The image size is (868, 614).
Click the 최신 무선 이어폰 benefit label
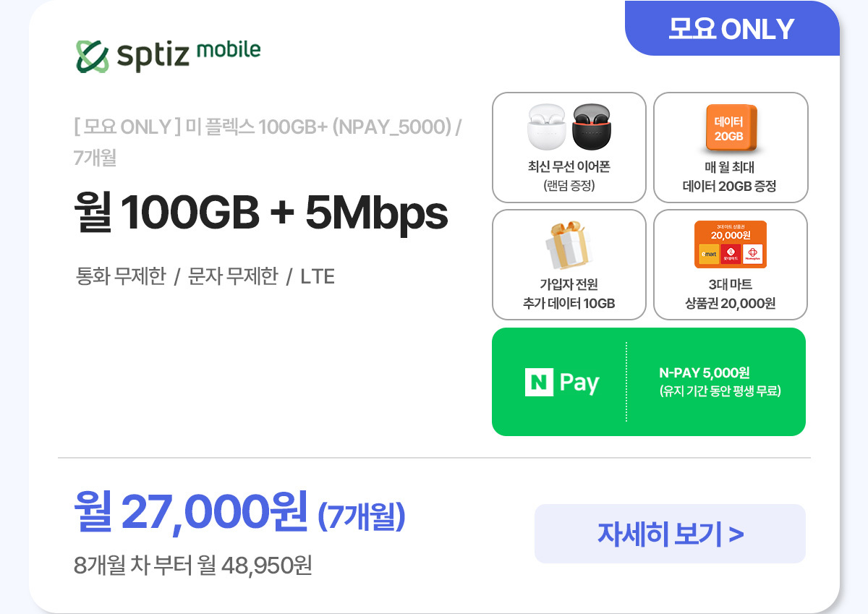[569, 167]
